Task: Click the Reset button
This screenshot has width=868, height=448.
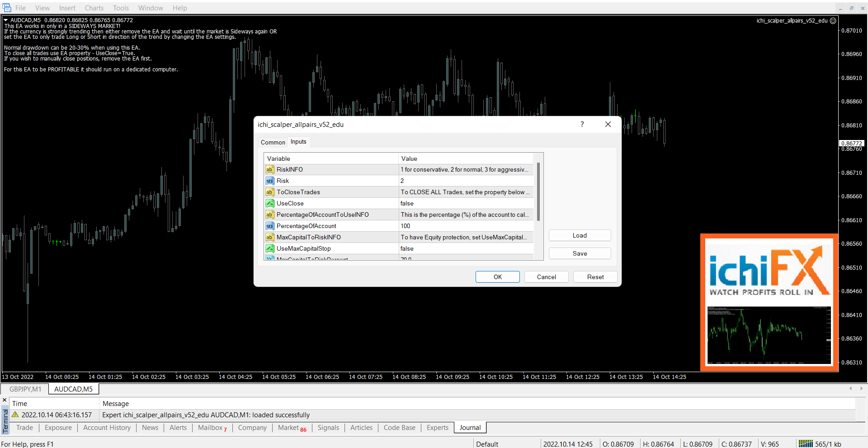Action: tap(595, 277)
